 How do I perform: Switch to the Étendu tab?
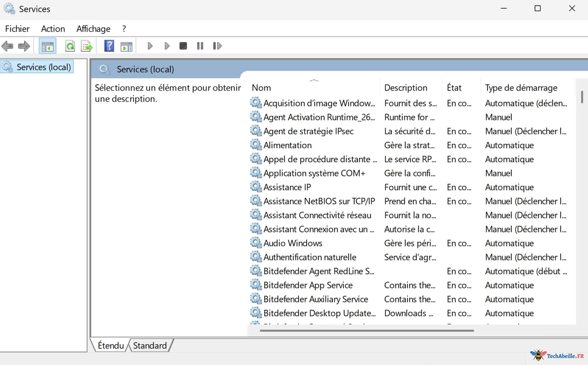[x=111, y=345]
